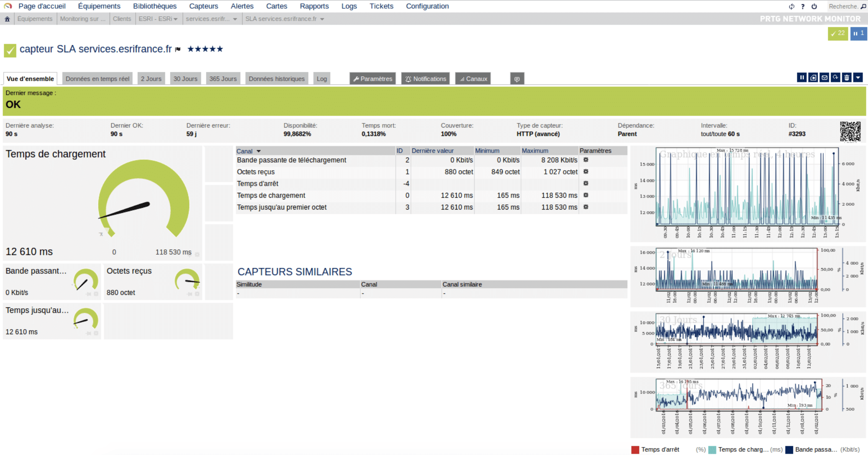Switch to 365 Jours tab

click(223, 79)
